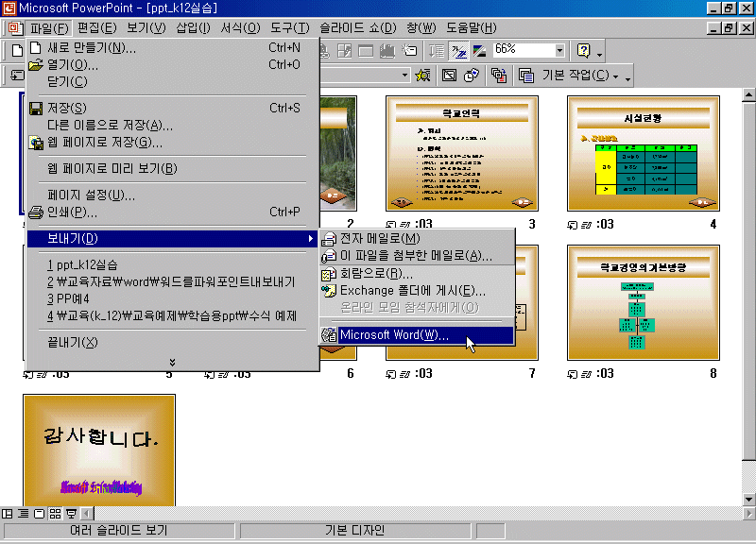
Task: Open recent file 3 PP예4
Action: tap(173, 298)
